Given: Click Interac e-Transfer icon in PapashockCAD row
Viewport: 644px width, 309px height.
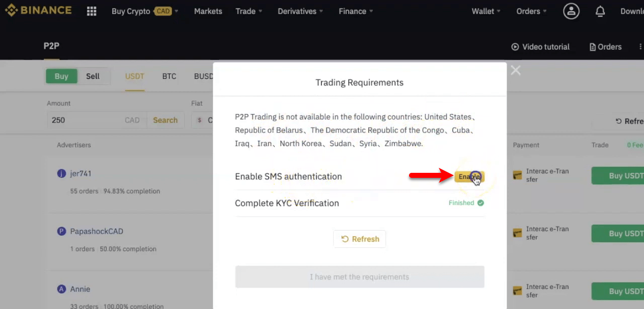Looking at the screenshot, I should 517,233.
